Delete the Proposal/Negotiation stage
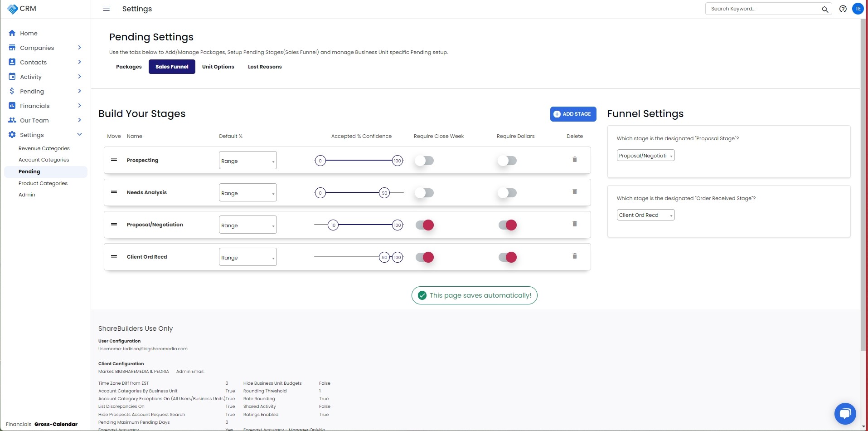The image size is (868, 431). point(575,224)
